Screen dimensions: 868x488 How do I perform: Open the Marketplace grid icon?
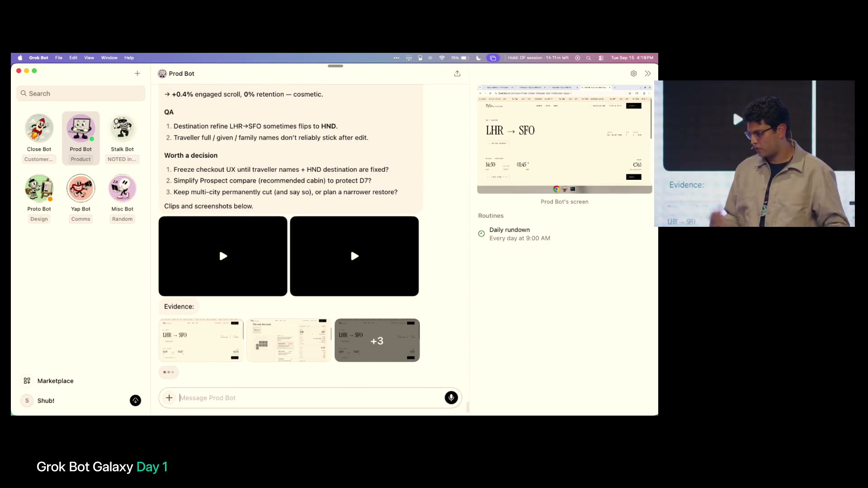click(27, 381)
